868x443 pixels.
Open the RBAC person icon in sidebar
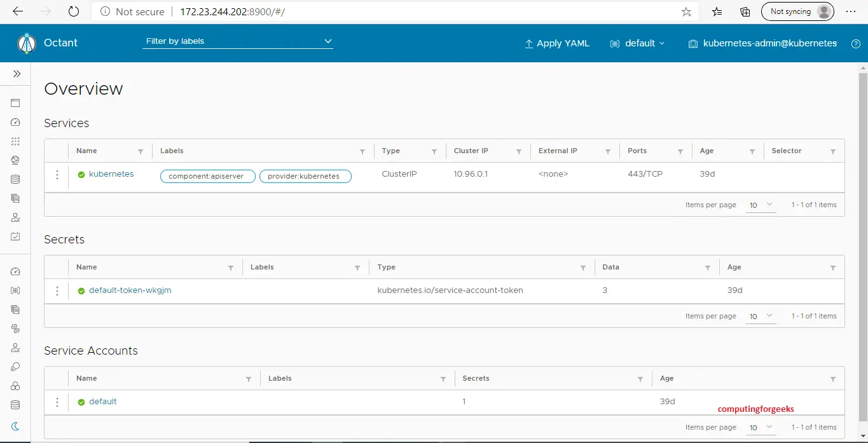[15, 217]
